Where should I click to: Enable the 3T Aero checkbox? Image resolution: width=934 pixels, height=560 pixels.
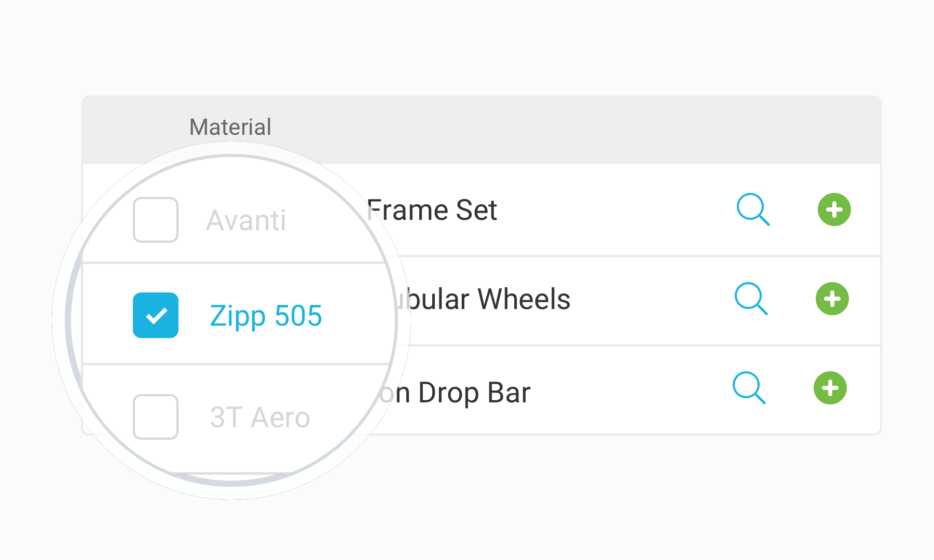point(156,417)
